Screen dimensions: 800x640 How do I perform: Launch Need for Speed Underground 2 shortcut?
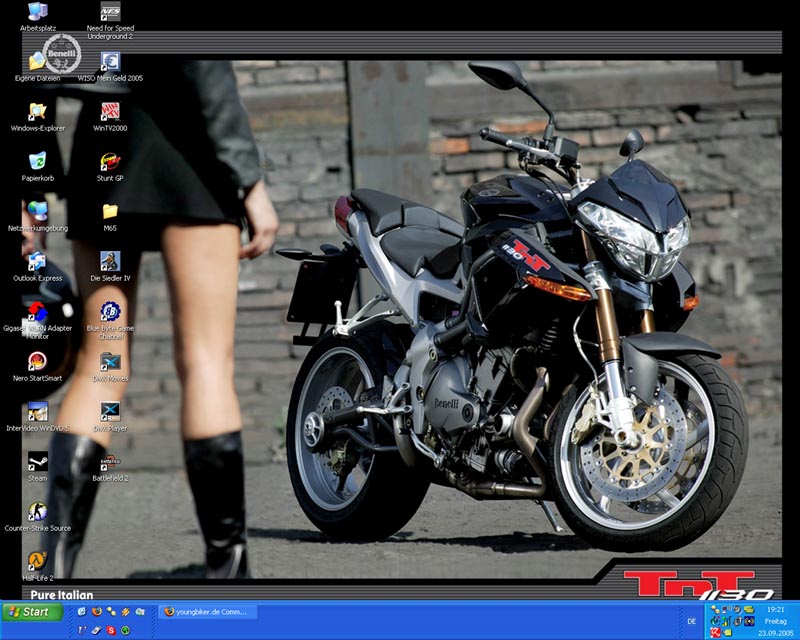point(110,20)
